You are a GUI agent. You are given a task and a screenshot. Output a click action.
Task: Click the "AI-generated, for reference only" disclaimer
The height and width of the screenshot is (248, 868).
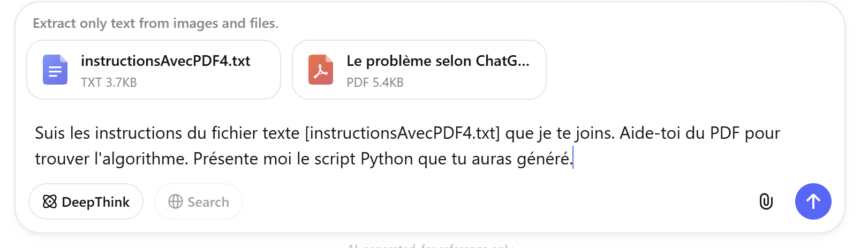click(431, 246)
